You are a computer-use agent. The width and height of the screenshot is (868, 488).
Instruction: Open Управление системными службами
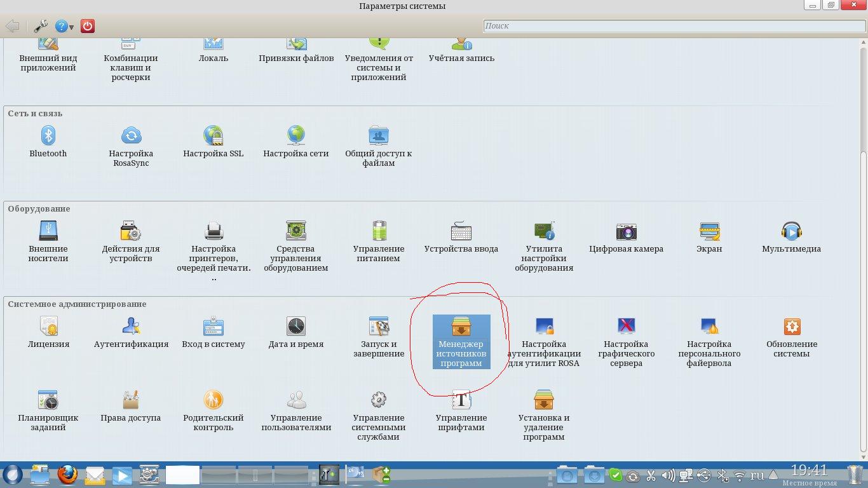(x=379, y=415)
